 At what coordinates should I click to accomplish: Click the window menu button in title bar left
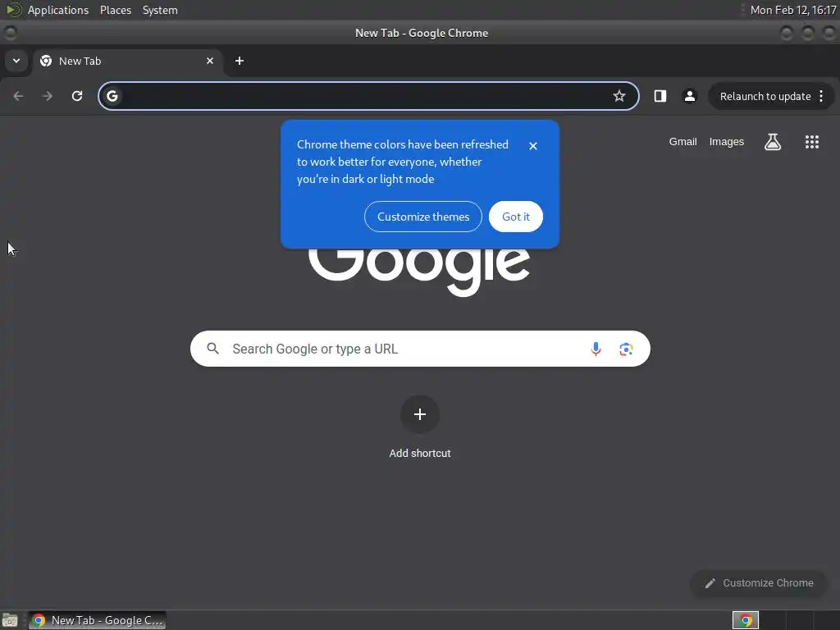click(x=11, y=33)
